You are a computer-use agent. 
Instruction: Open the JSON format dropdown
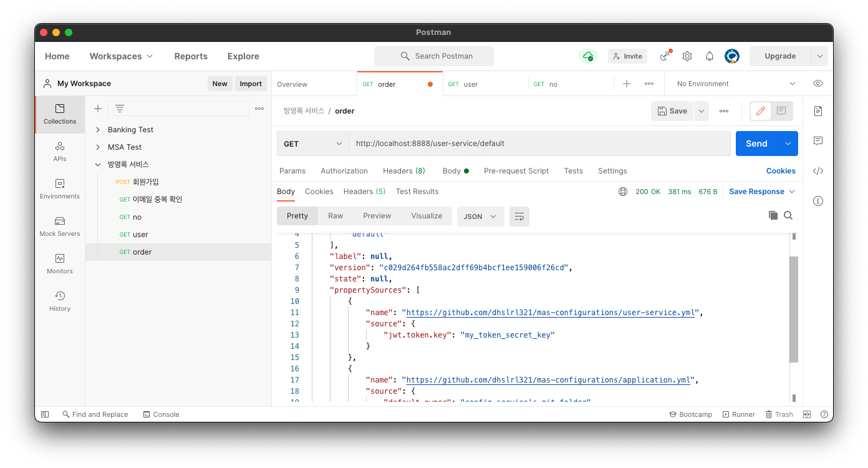click(480, 217)
